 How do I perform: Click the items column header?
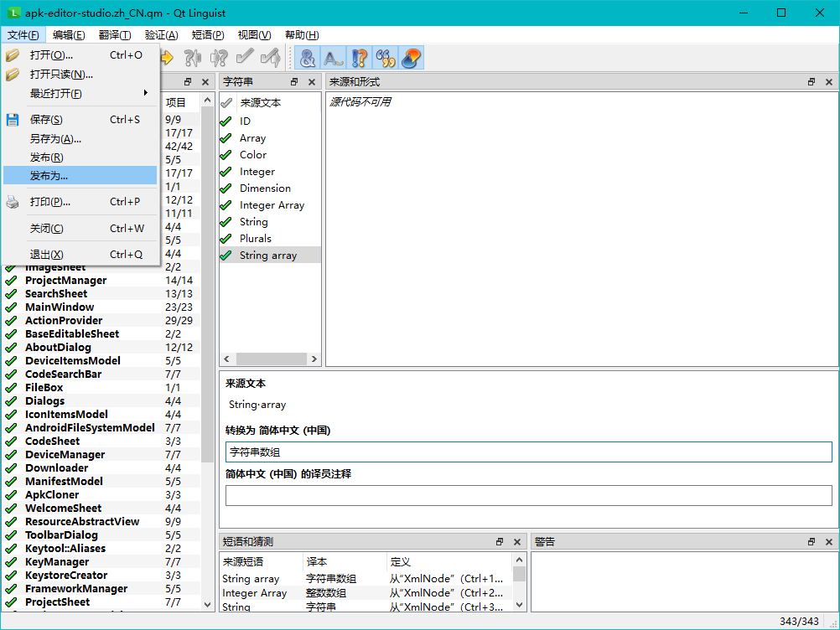coord(176,102)
